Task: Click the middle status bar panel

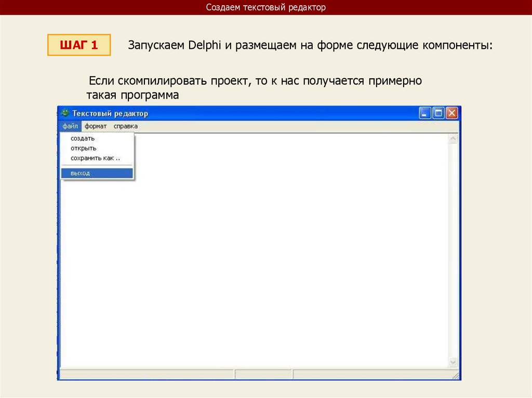Action: [263, 374]
